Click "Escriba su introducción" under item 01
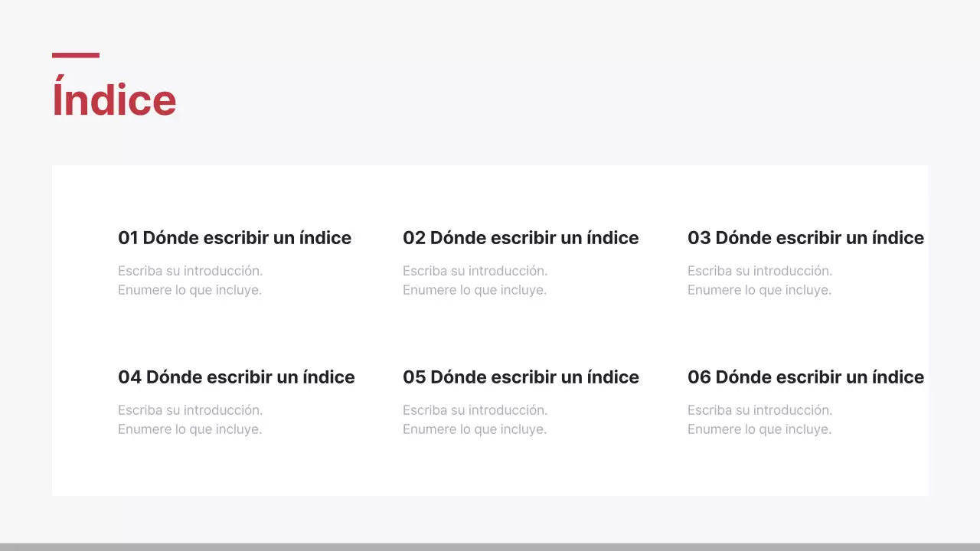 pos(190,271)
